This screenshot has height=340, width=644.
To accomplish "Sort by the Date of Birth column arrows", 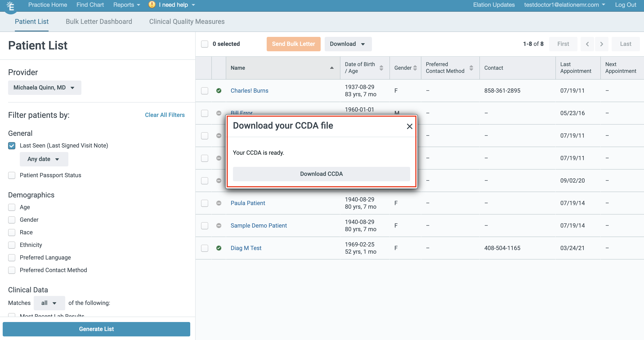I will pos(381,68).
